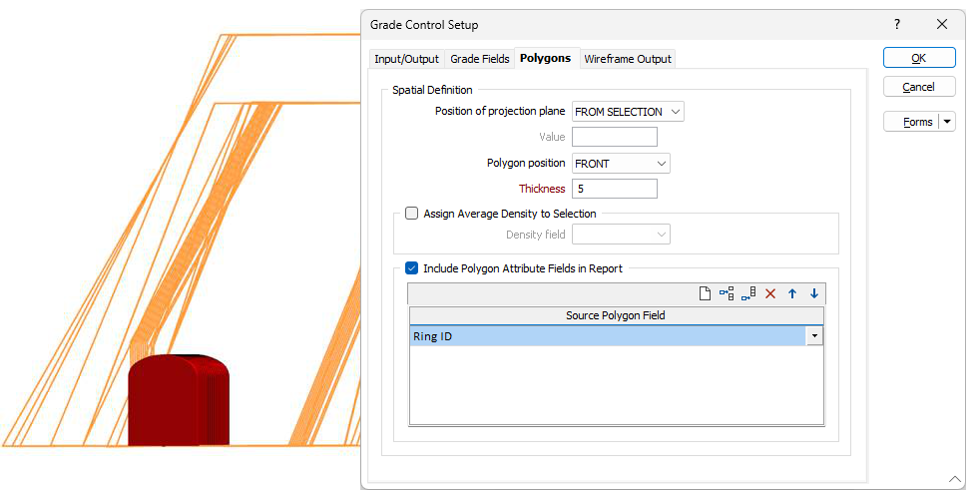Uncheck Include Polygon Attribute Fields in Report
Image resolution: width=980 pixels, height=490 pixels.
[x=411, y=268]
